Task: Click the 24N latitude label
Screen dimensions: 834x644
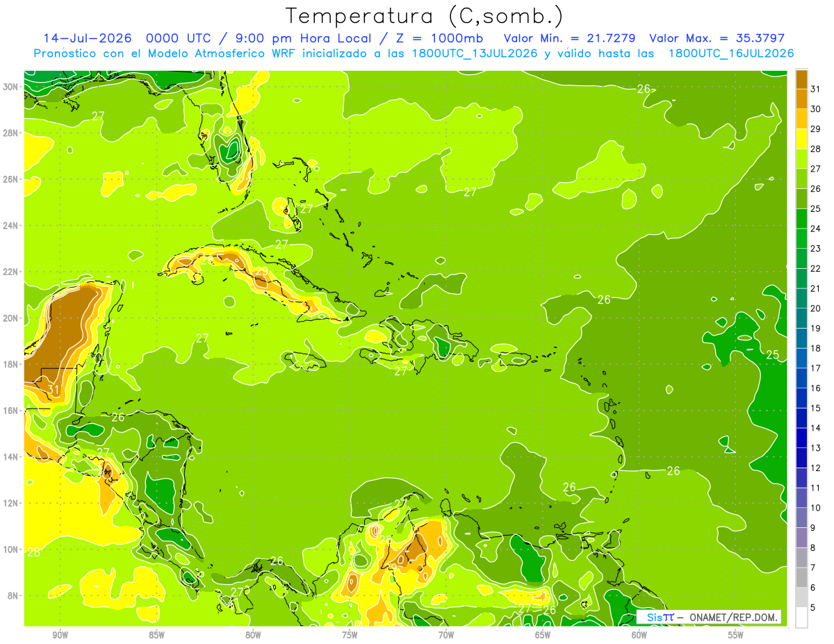Action: coord(11,225)
